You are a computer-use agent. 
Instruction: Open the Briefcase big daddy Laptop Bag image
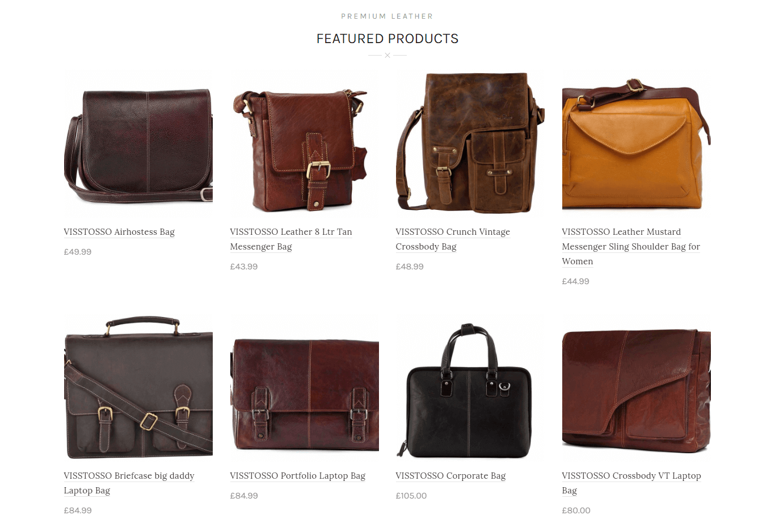pos(138,388)
